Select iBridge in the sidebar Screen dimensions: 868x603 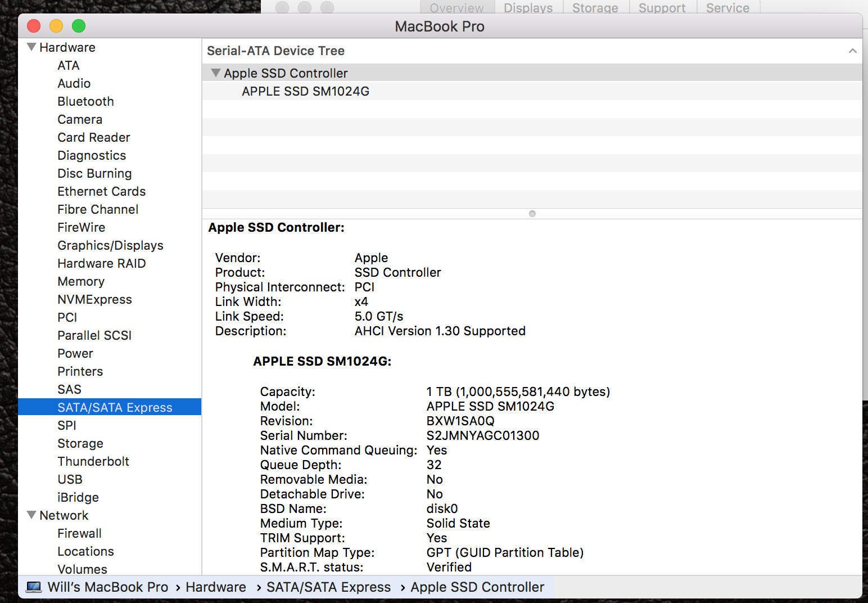click(x=78, y=497)
